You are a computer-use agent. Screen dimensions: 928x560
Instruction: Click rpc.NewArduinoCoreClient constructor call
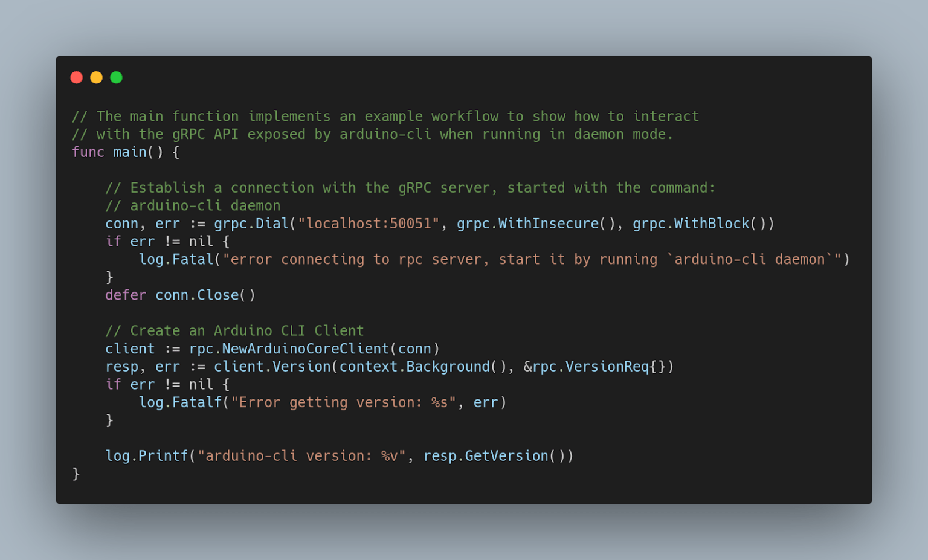(x=289, y=349)
